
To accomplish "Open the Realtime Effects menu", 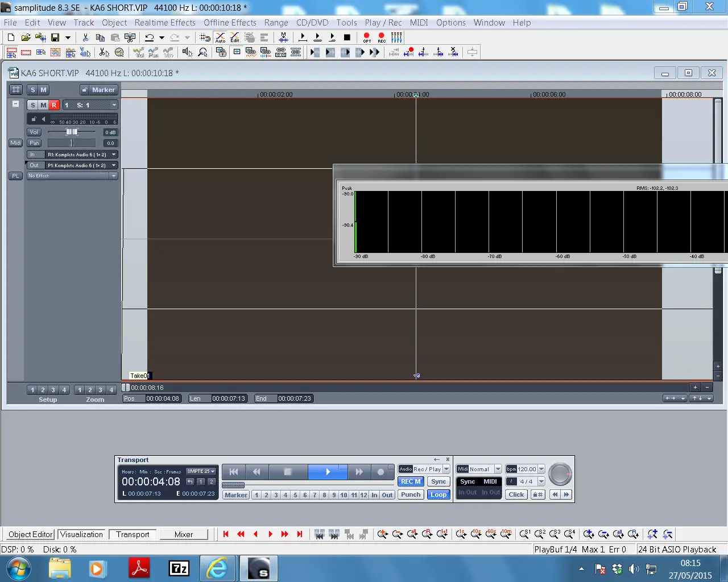I will tap(165, 23).
